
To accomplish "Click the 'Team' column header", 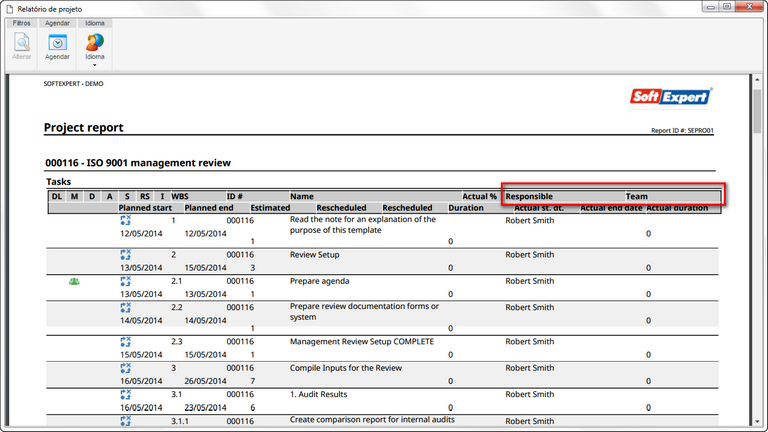I will 637,196.
